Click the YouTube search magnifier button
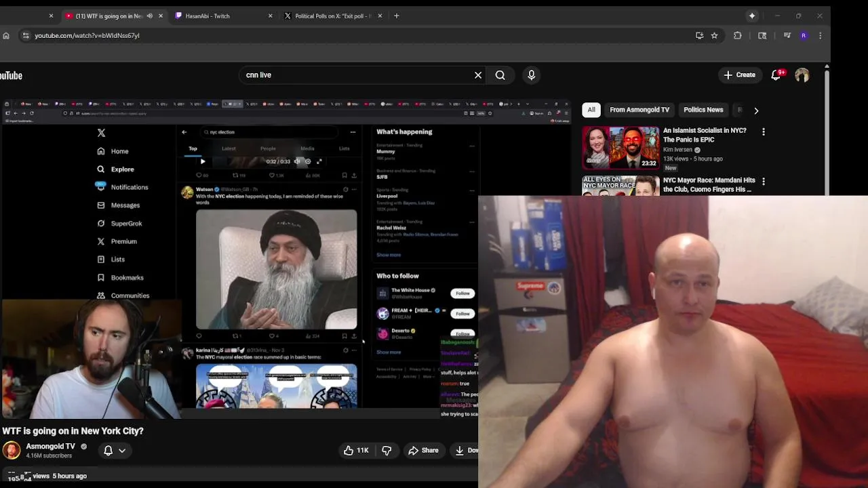The image size is (868, 488). (500, 75)
